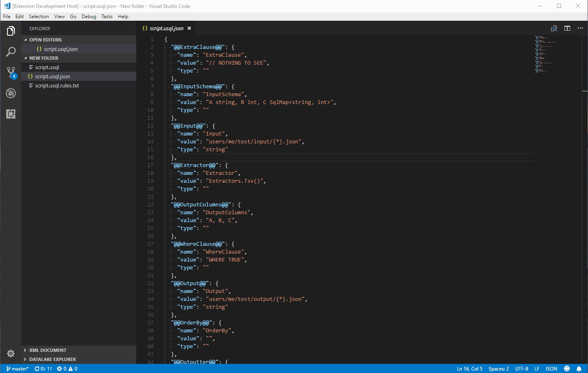Click the "users/me/test/output/{*}.json" value
The width and height of the screenshot is (588, 373).
(x=255, y=299)
